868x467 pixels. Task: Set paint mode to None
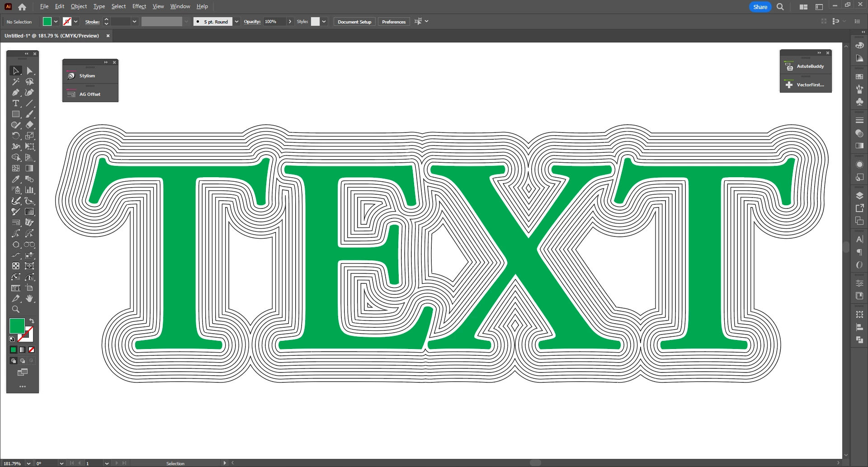tap(31, 349)
